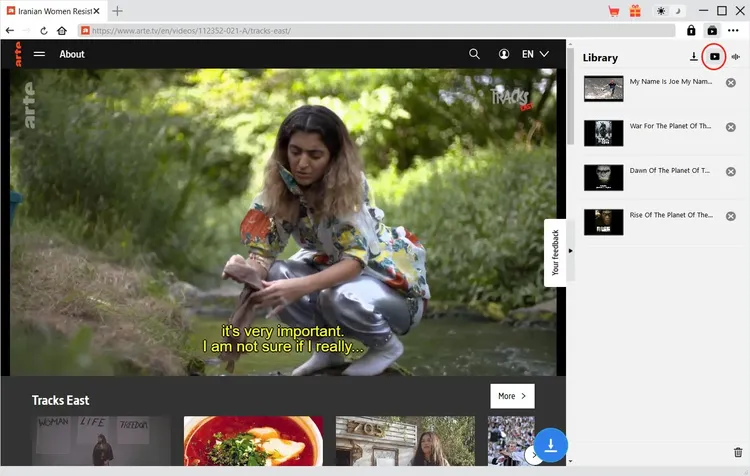Expand the EN language dropdown
The image size is (750, 476).
pos(535,54)
